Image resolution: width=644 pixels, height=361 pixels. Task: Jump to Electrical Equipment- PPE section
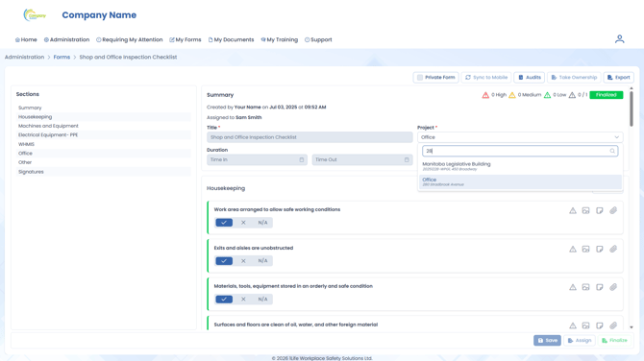[103, 135]
